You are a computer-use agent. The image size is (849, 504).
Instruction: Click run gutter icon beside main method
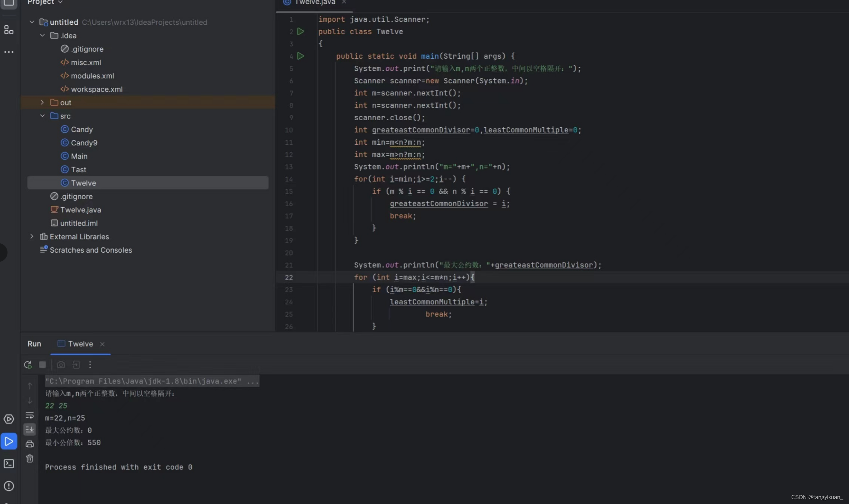(300, 56)
